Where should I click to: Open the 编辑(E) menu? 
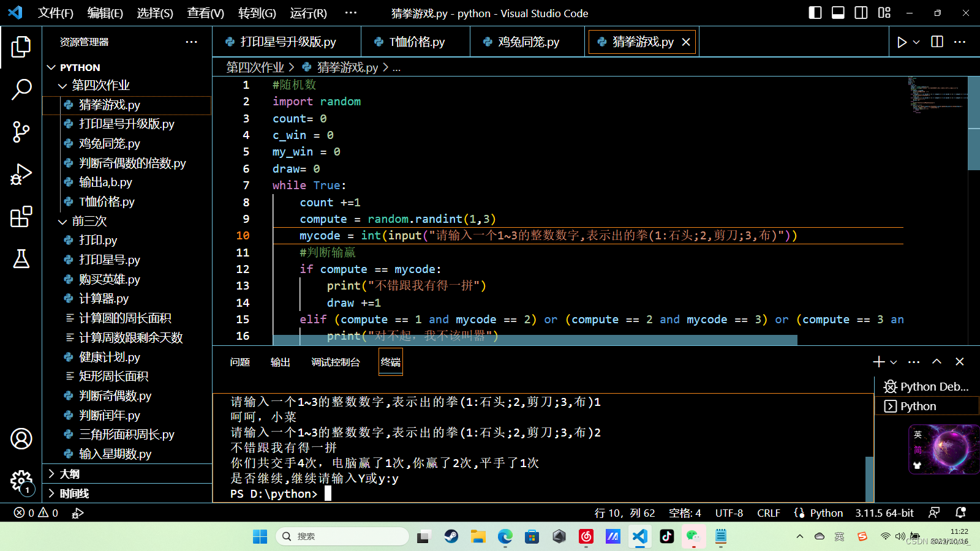(105, 13)
